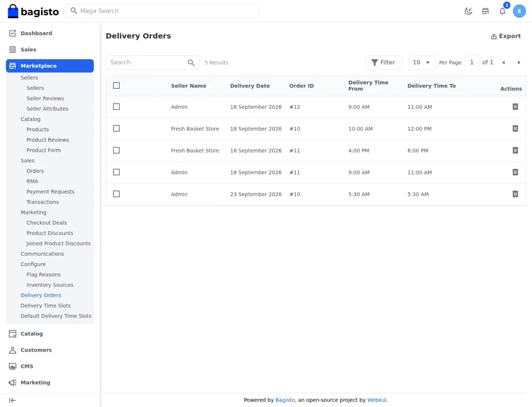
Task: Open Product Reviews in sidebar
Action: point(48,140)
